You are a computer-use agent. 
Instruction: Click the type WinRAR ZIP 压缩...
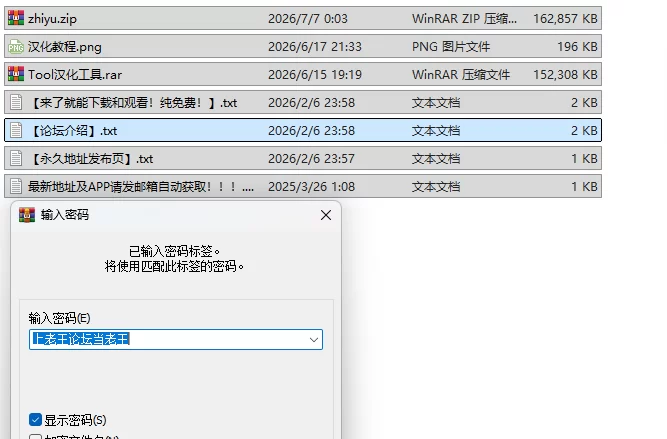pyautogui.click(x=465, y=19)
